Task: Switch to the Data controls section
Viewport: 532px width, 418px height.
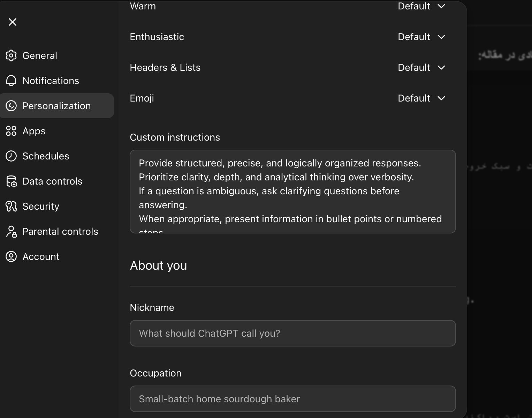Action: tap(52, 181)
